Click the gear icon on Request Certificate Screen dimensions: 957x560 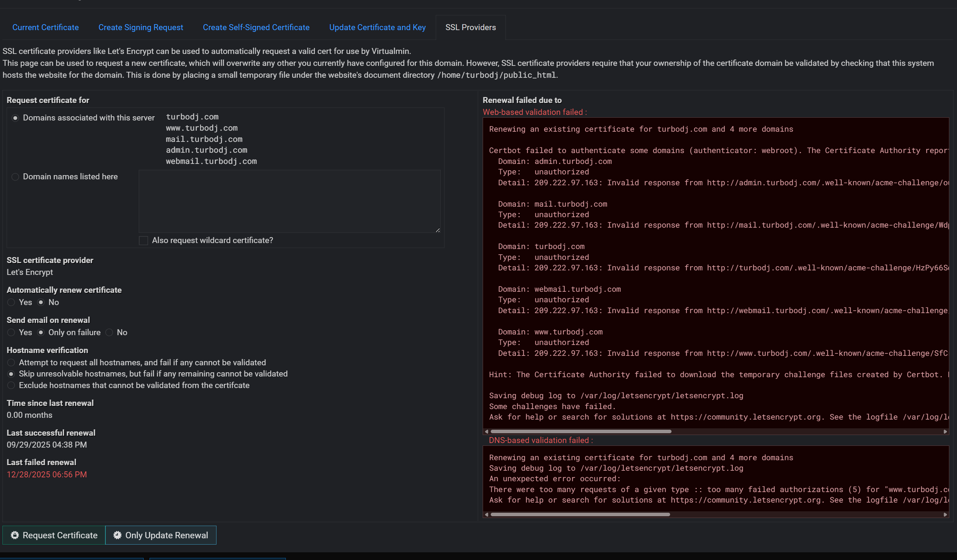click(x=15, y=535)
